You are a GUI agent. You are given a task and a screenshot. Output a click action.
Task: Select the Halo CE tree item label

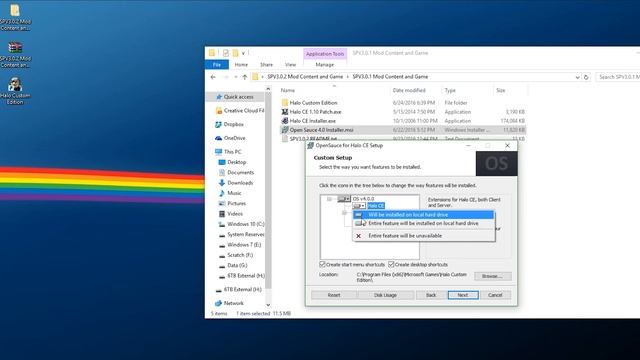376,206
